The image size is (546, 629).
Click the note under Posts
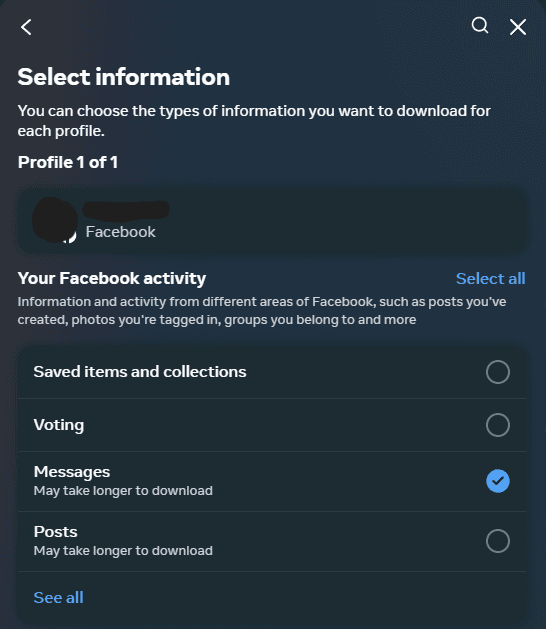tap(123, 551)
